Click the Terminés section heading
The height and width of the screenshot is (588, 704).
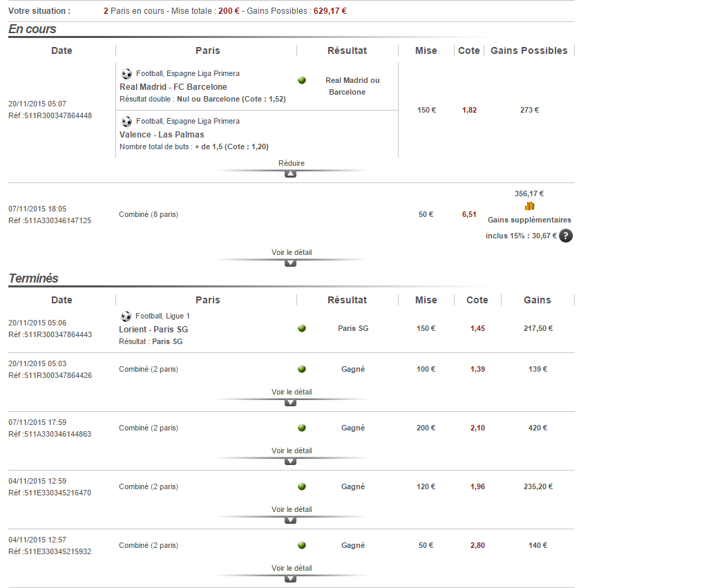pyautogui.click(x=34, y=278)
